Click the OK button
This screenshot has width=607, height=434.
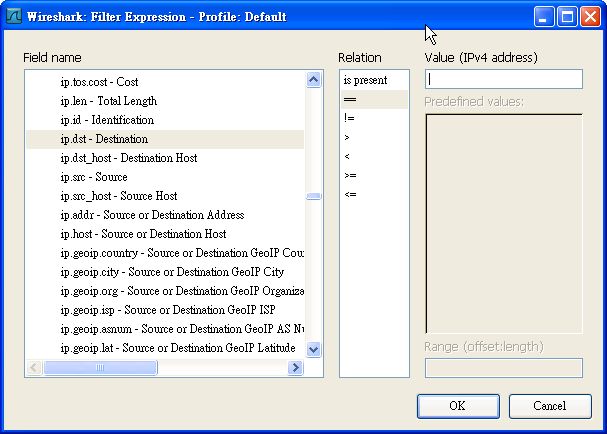(458, 406)
